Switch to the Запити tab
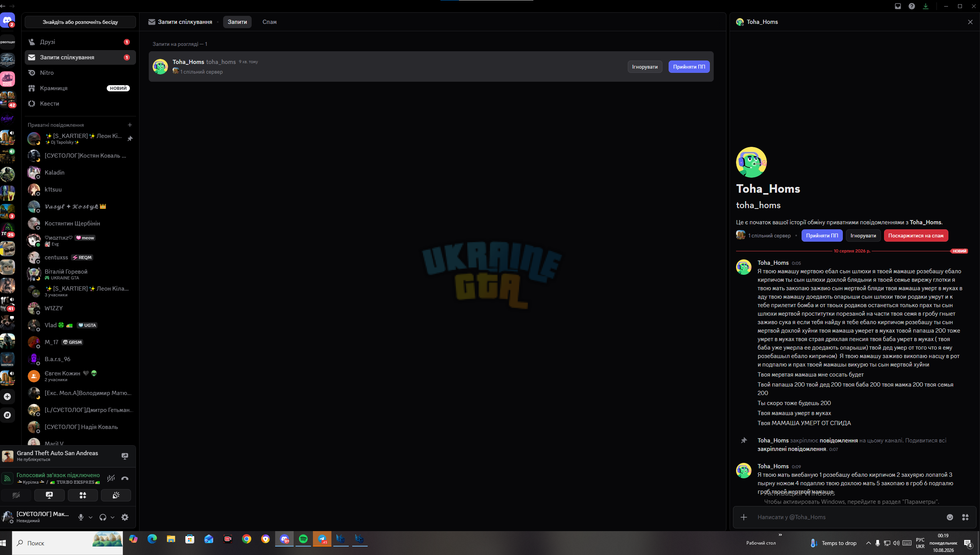The image size is (980, 555). coord(237,22)
